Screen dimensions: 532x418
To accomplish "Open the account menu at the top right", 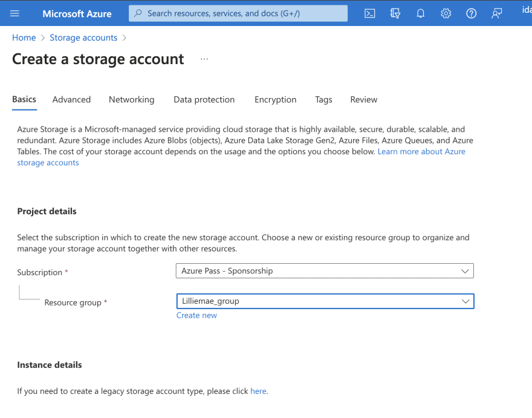I will coord(527,10).
